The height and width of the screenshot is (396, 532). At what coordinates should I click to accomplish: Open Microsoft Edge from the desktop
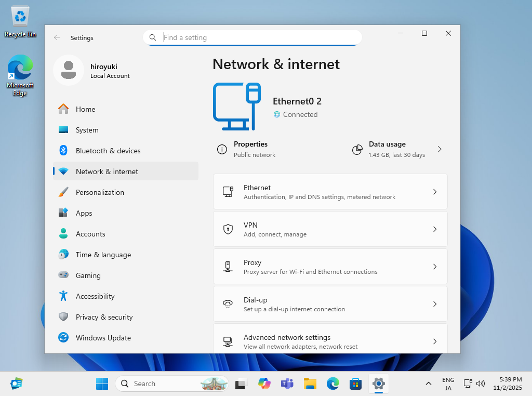tap(20, 68)
